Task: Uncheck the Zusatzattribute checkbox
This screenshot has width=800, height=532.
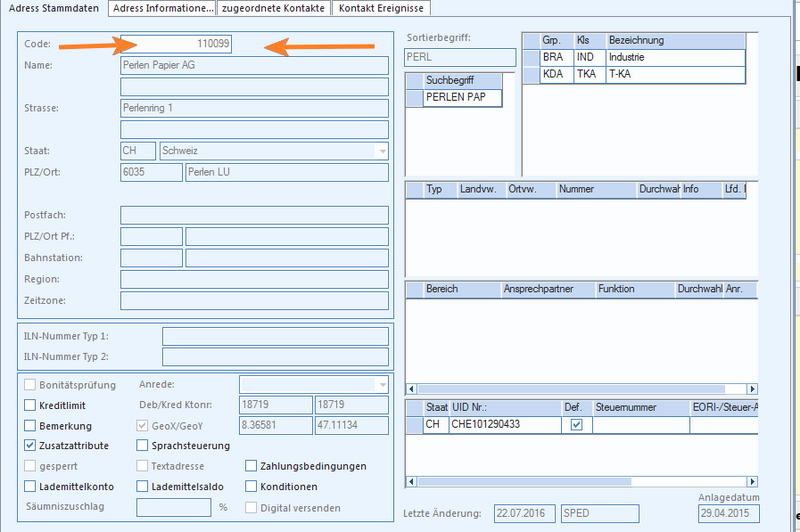Action: [x=30, y=445]
